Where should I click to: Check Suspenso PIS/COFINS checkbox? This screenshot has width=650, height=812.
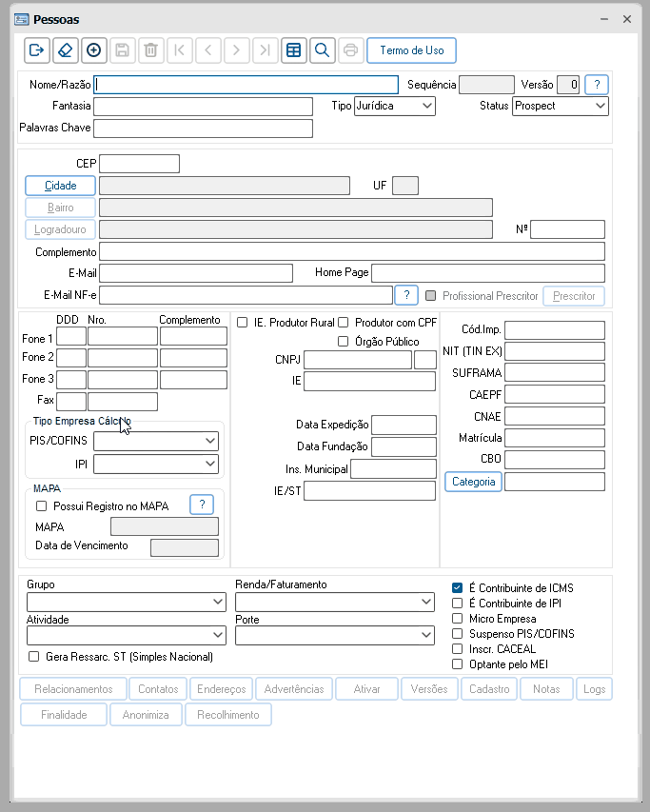pos(457,633)
